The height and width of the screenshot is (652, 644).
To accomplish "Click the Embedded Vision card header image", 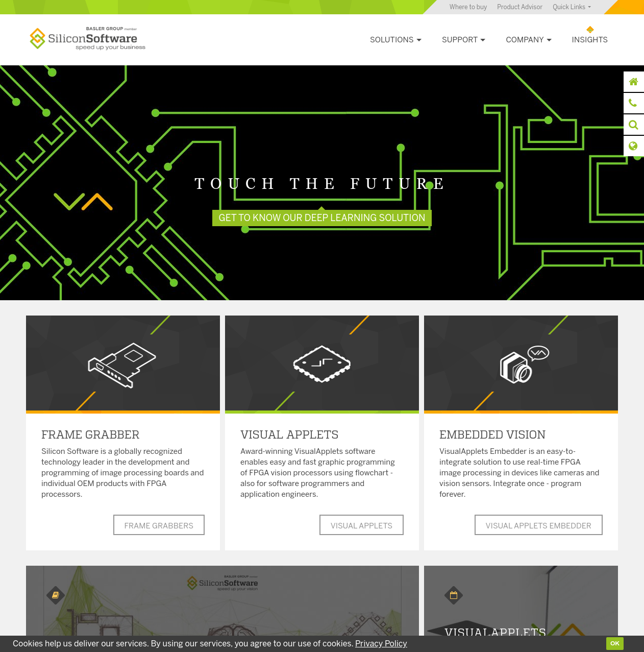I will (521, 364).
